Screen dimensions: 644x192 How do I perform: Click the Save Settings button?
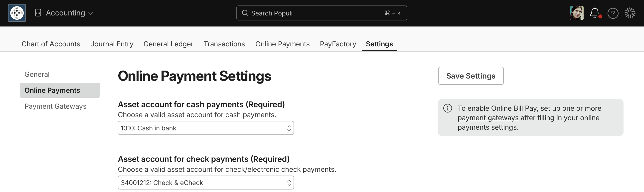point(471,76)
